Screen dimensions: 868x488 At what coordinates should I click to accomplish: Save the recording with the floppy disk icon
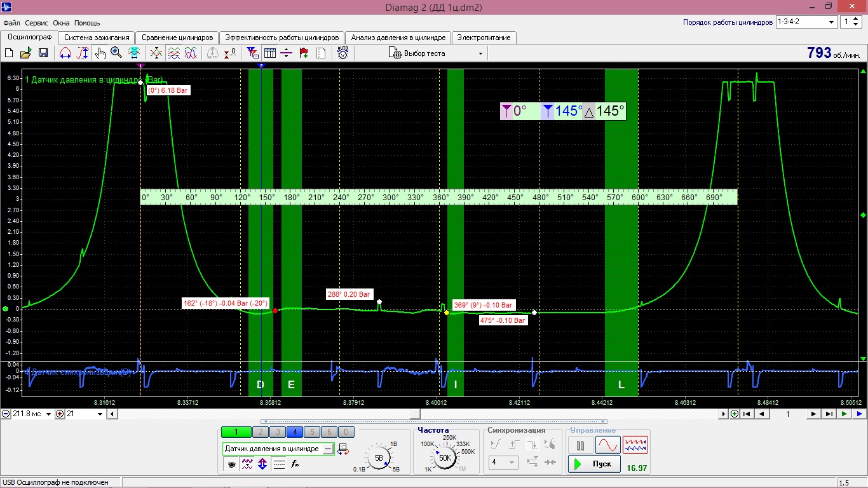point(43,53)
